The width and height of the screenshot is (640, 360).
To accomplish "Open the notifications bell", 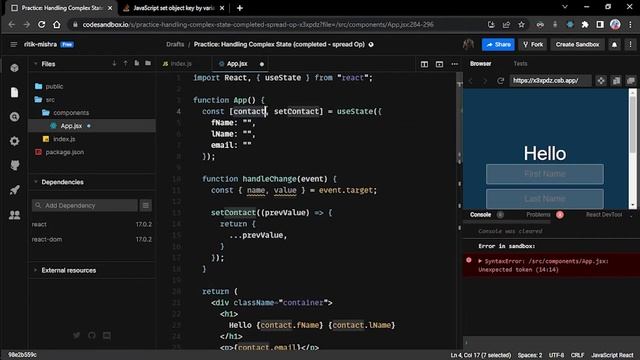I will tap(614, 44).
